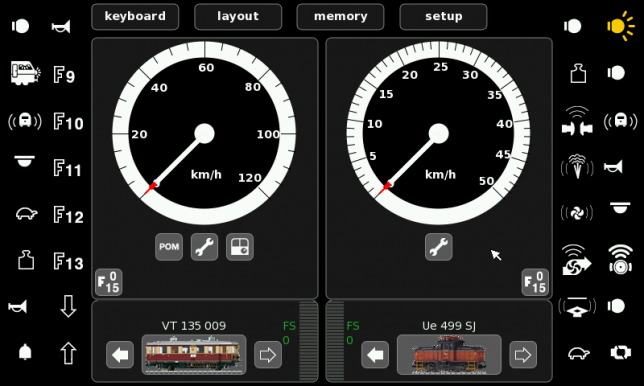Toggle function F13 on the left panel

click(x=68, y=262)
